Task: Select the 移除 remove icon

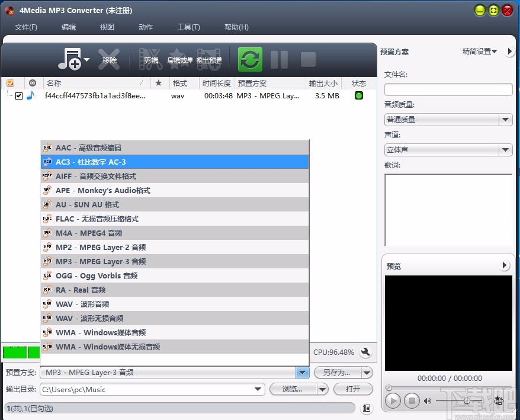Action: (x=109, y=59)
